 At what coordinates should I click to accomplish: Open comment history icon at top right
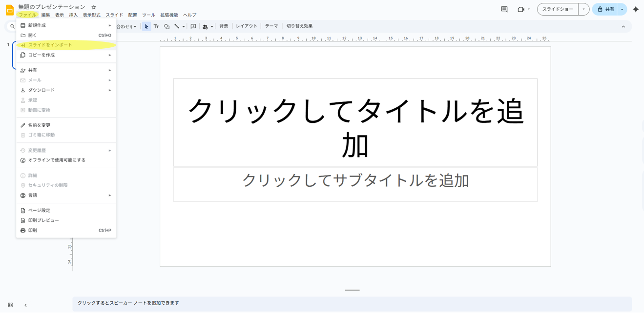tap(504, 9)
